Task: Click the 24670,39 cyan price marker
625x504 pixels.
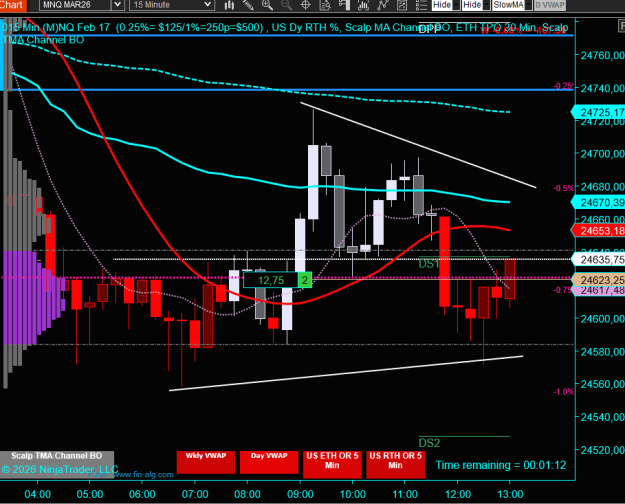Action: coord(599,203)
